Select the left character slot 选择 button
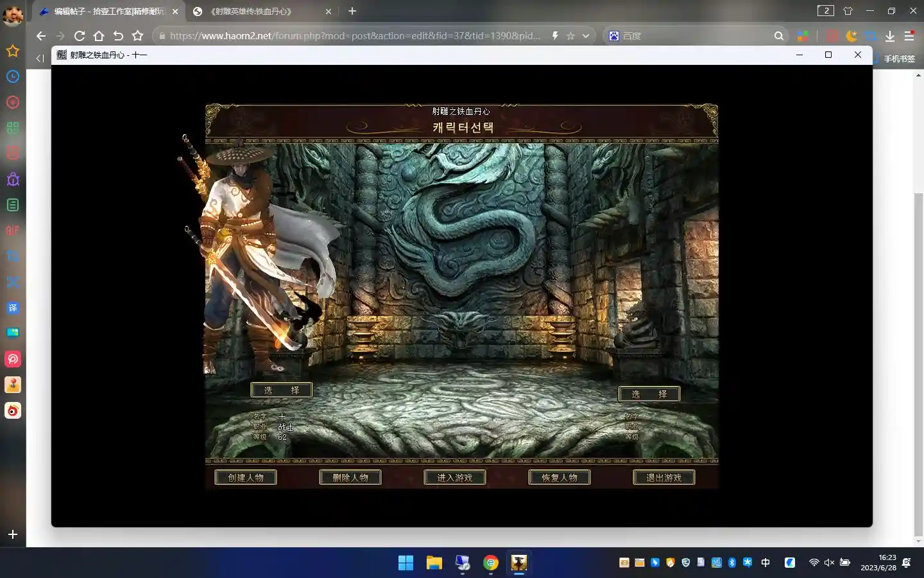Viewport: 924px width, 578px height. click(x=282, y=390)
